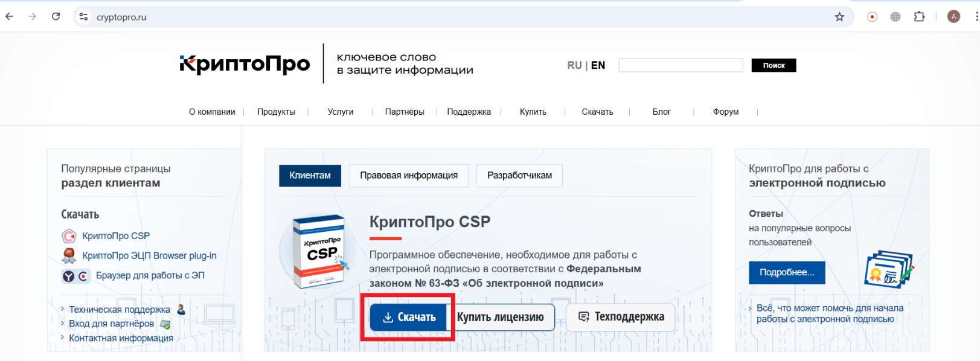Click the browser back arrow
This screenshot has width=980, height=361.
pyautogui.click(x=9, y=17)
